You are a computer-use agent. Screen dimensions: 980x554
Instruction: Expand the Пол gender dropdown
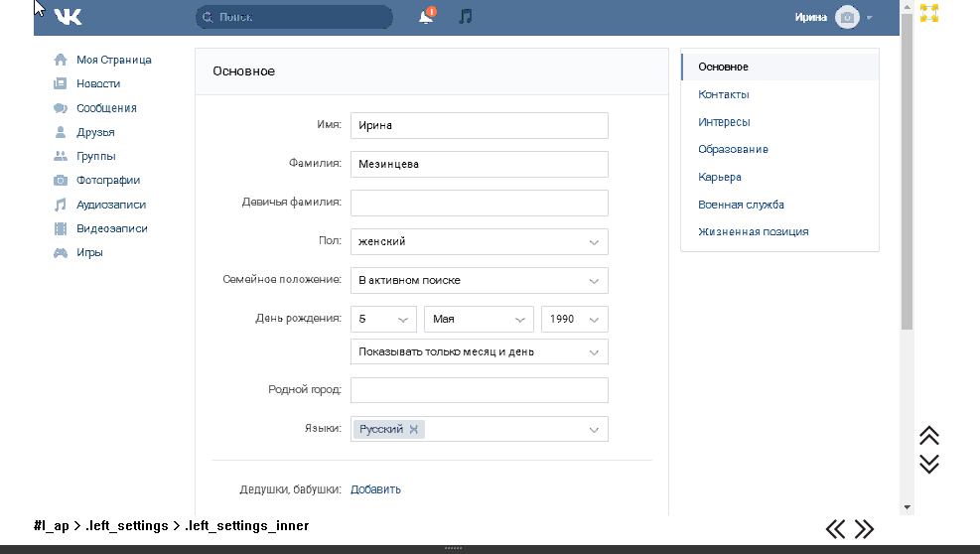479,241
